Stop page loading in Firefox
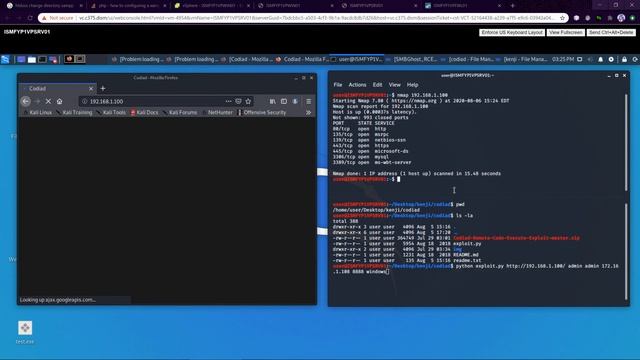 coord(48,101)
